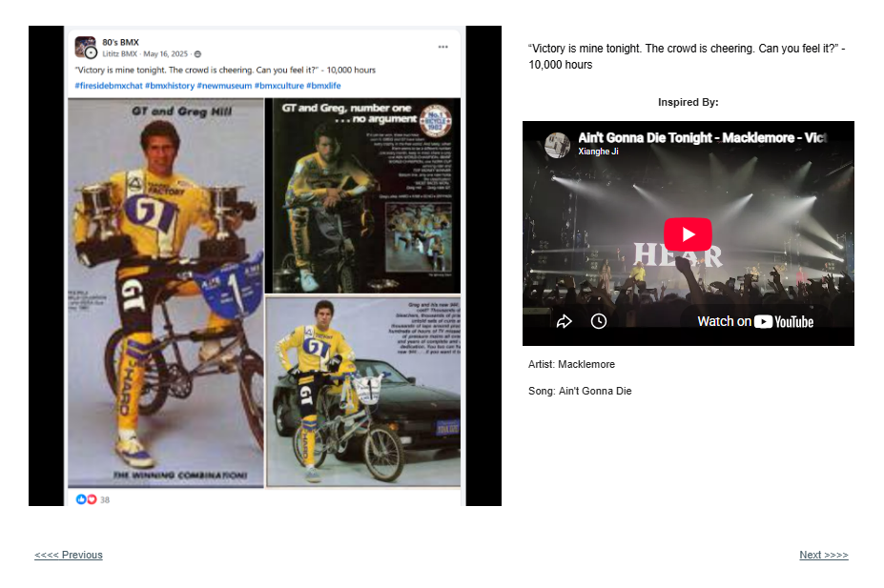Click the #bmxculture hashtag
The height and width of the screenshot is (588, 884).
click(279, 86)
